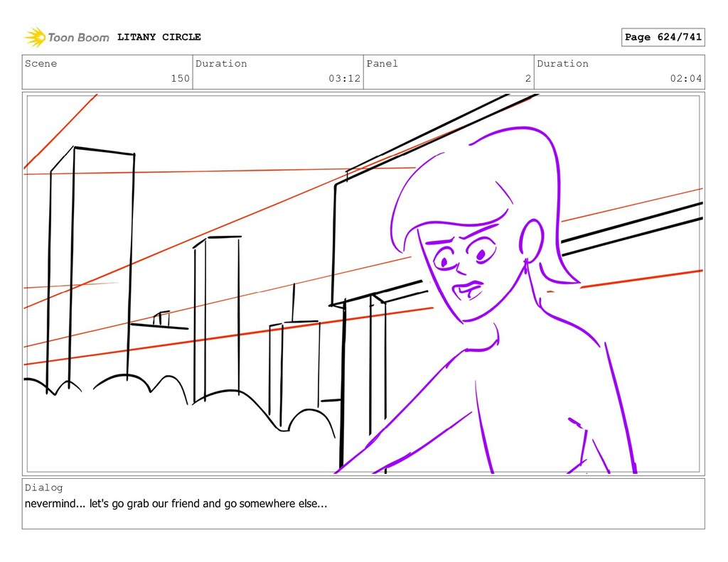Click the Page 624/741 indicator
728x562 pixels.
click(x=663, y=37)
